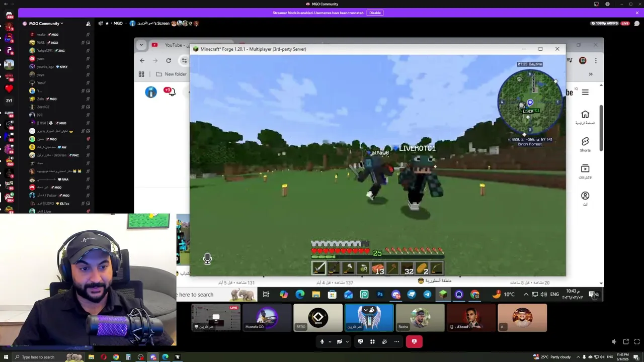
Task: Click Chrome back button in stream
Action: pyautogui.click(x=142, y=60)
